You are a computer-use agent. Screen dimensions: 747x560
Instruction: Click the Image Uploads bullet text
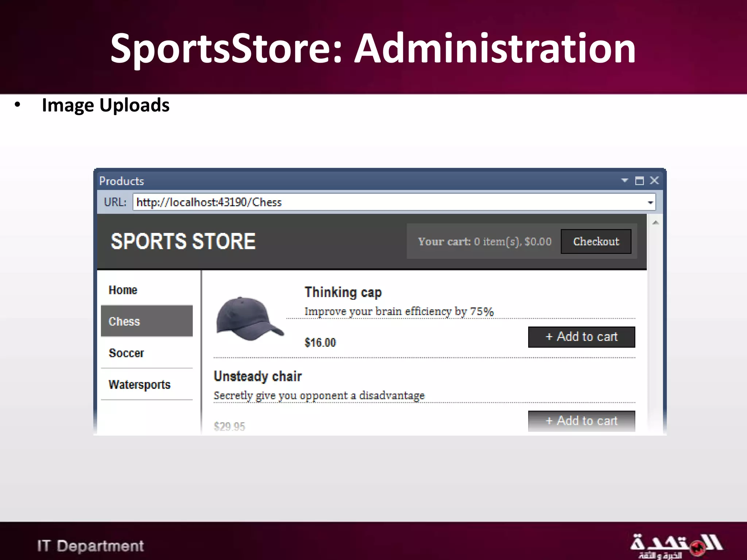pos(105,105)
